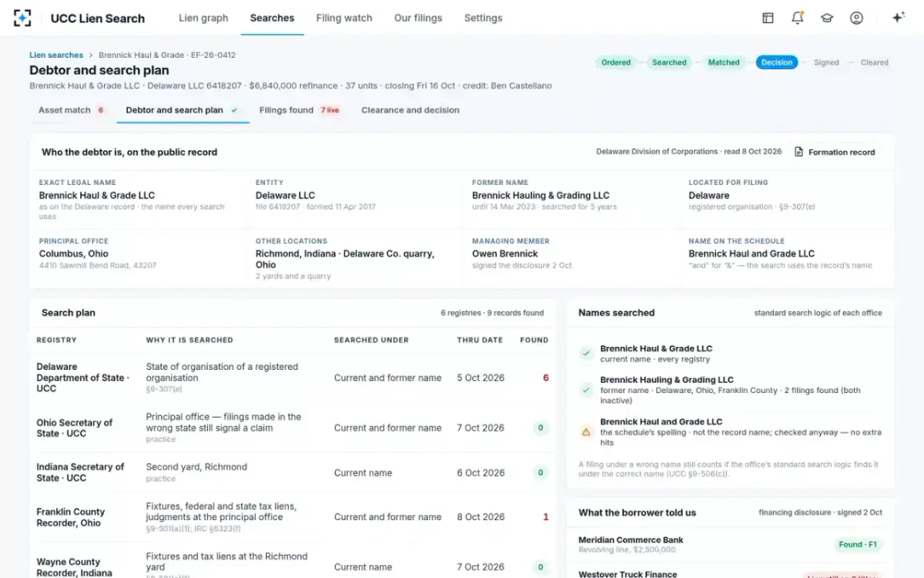Click the red 6 badge on Asset match
924x578 pixels.
(x=101, y=110)
